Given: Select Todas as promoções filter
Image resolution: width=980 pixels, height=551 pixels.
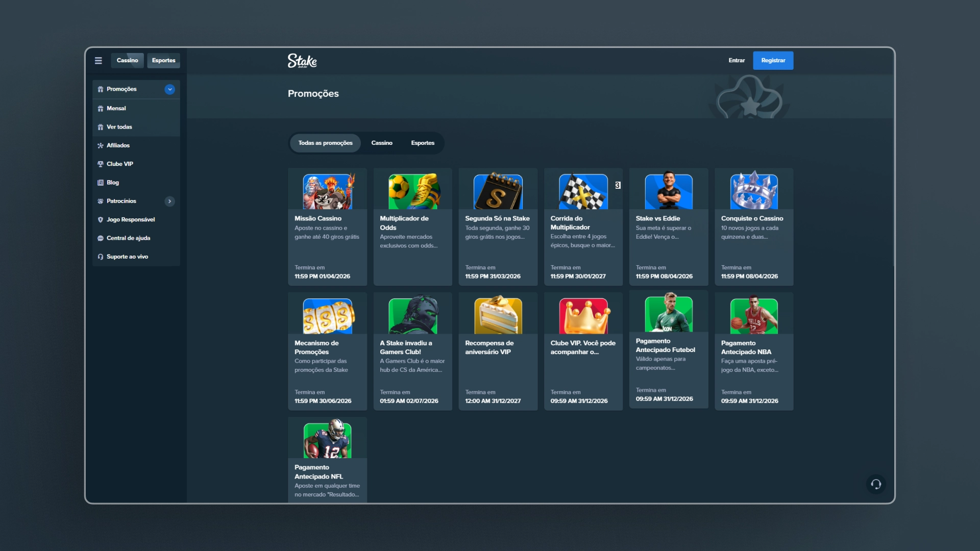Looking at the screenshot, I should [x=326, y=143].
